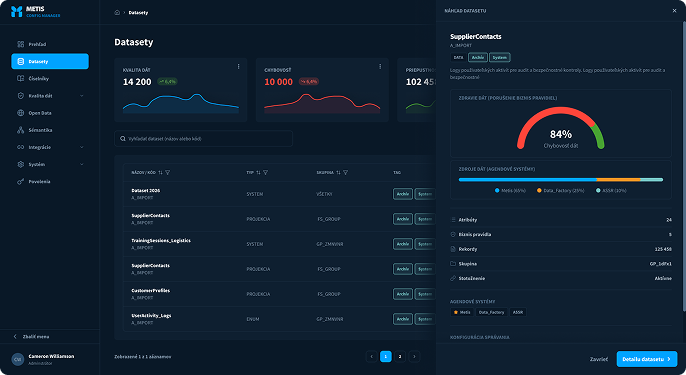Click the data sources distribution bar
This screenshot has width=686, height=375.
pos(561,179)
